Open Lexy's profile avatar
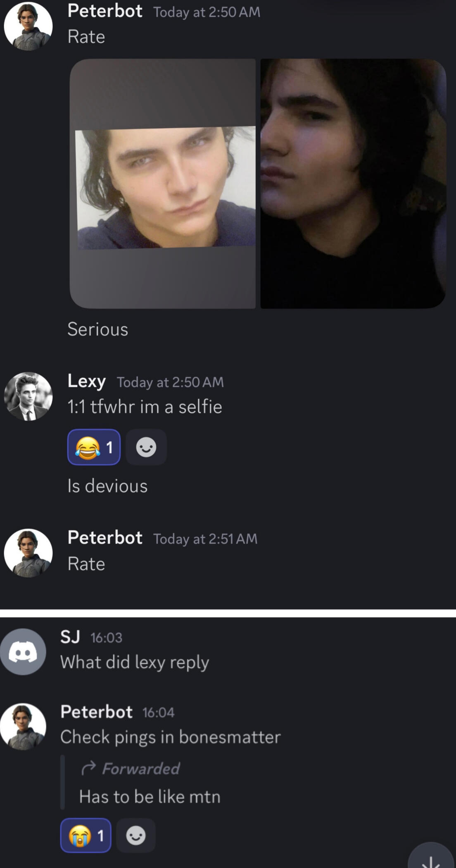 [x=28, y=396]
